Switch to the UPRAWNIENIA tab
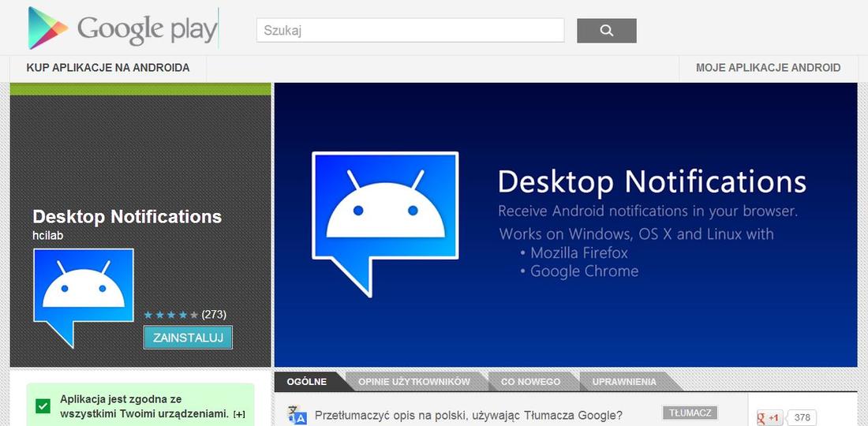This screenshot has height=426, width=868. pyautogui.click(x=624, y=382)
